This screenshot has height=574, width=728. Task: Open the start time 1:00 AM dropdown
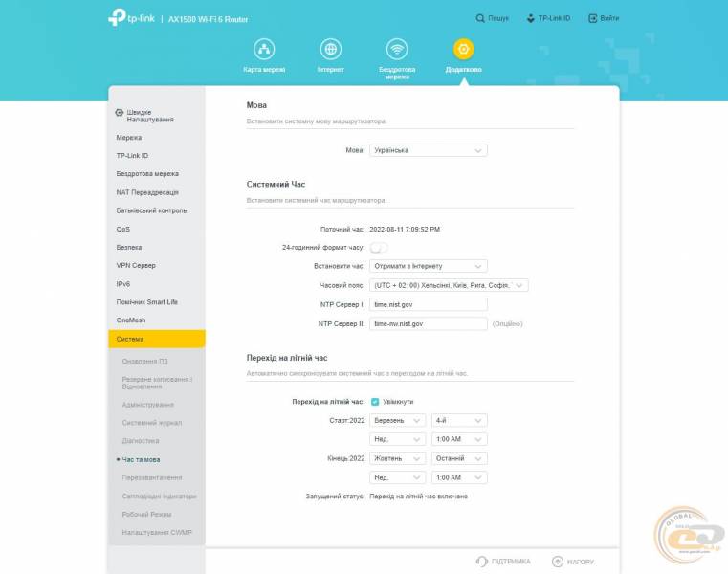[x=459, y=439]
